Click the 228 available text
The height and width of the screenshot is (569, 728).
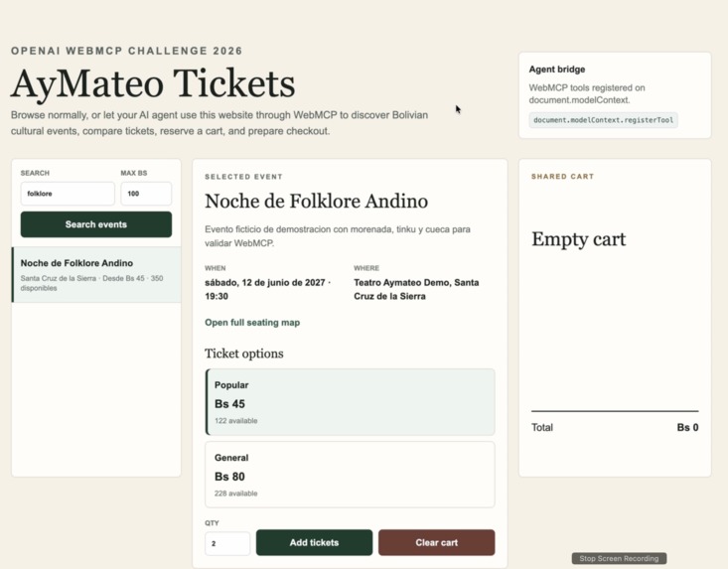tap(235, 494)
